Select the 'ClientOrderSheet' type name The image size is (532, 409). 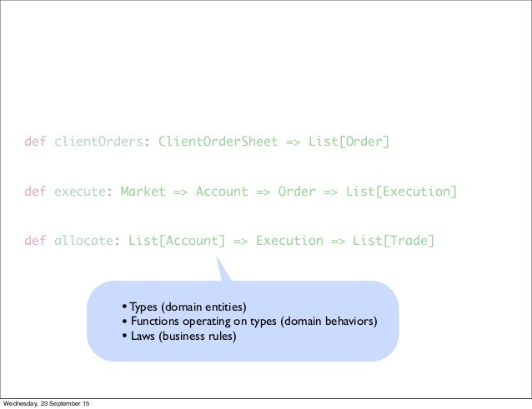pyautogui.click(x=218, y=142)
